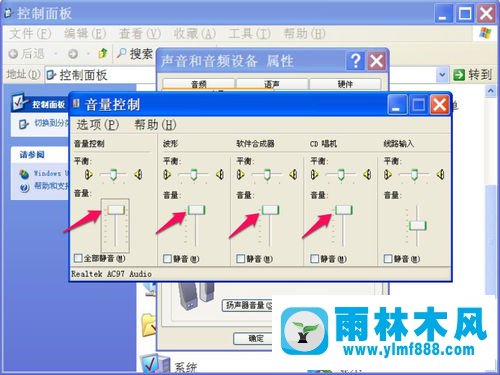Open 帮助(H) menu in volume control

(155, 125)
